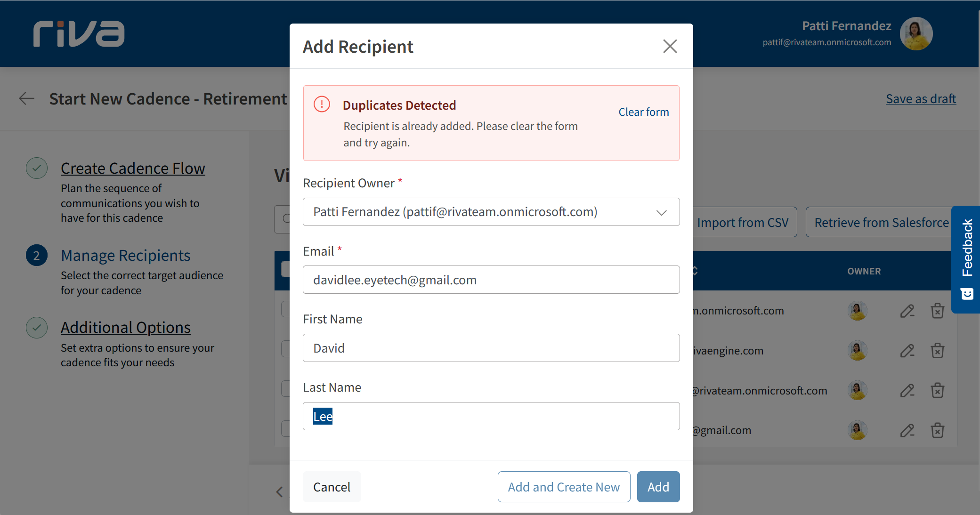The height and width of the screenshot is (515, 980).
Task: Delete the gmail.com recipient row
Action: coord(937,430)
